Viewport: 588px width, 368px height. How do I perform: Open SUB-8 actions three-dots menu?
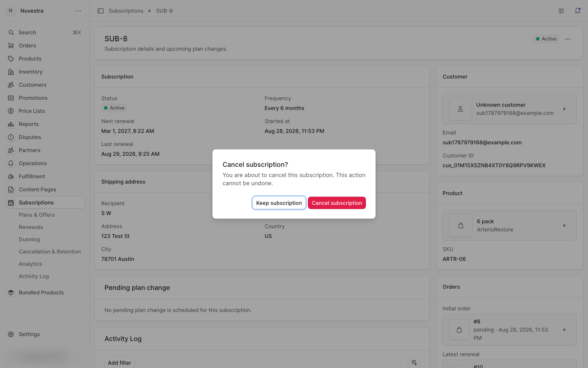(568, 39)
